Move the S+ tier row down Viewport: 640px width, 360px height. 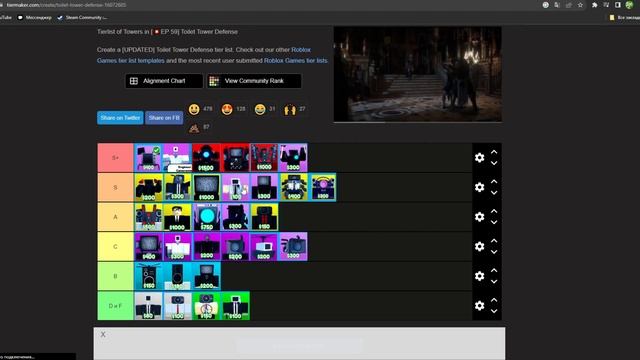coord(494,163)
